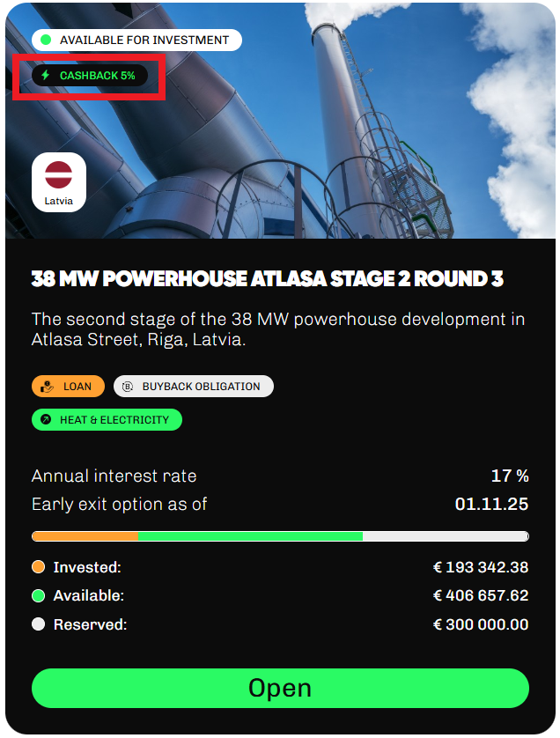Click the orange invested progress segment
Screen dimensions: 560x738
point(85,536)
